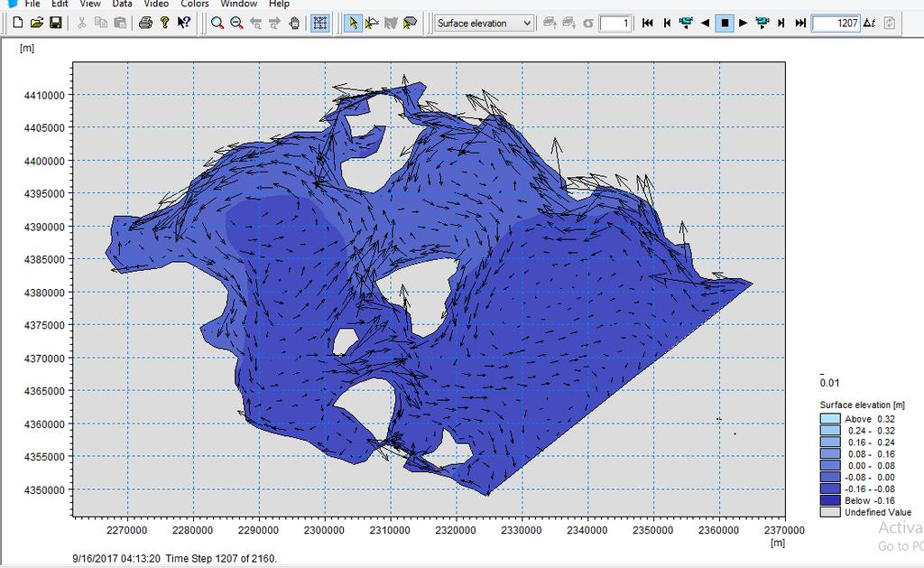924x568 pixels.
Task: Click the grayed synchronize icon
Action: click(x=889, y=23)
